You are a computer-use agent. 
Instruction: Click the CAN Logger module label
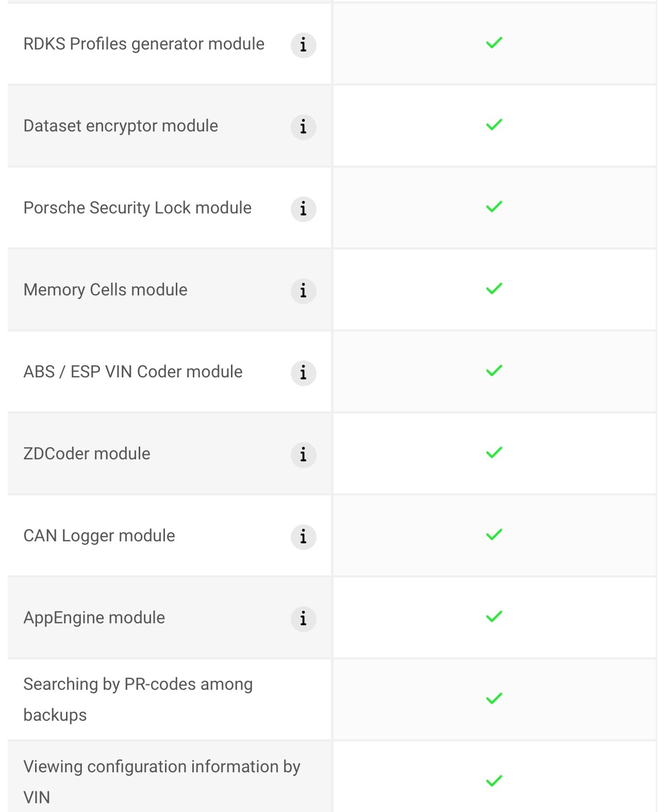pos(99,536)
